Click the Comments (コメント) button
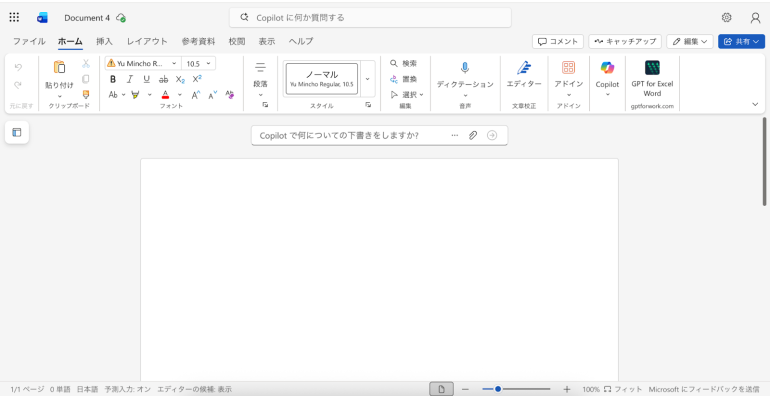Image resolution: width=770 pixels, height=396 pixels. coord(558,41)
